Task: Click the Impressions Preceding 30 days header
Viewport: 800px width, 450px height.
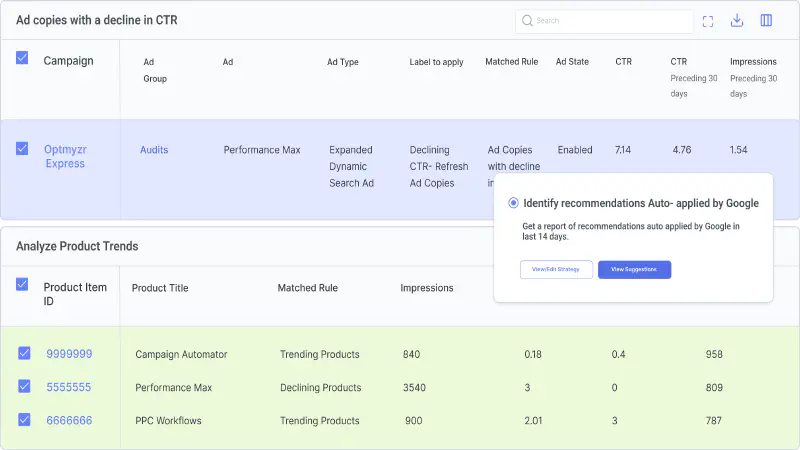Action: pyautogui.click(x=753, y=77)
